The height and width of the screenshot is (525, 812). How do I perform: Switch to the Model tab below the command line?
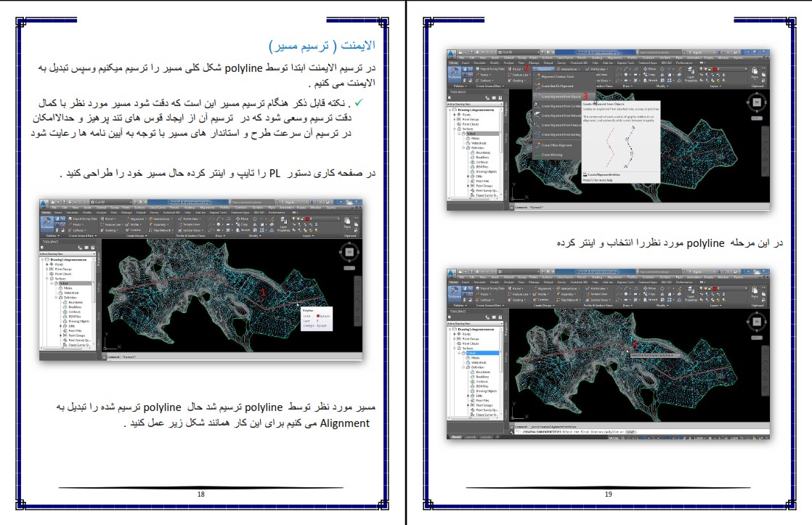click(456, 437)
